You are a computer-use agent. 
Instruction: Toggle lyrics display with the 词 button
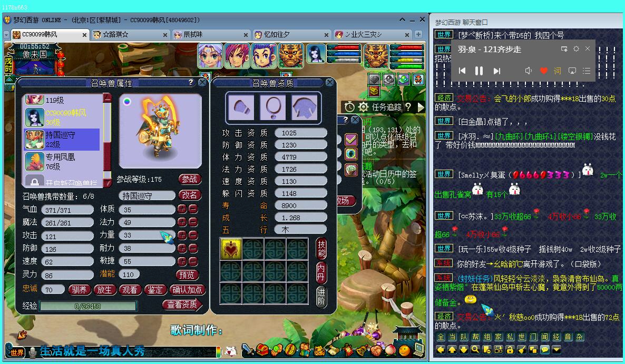point(557,71)
